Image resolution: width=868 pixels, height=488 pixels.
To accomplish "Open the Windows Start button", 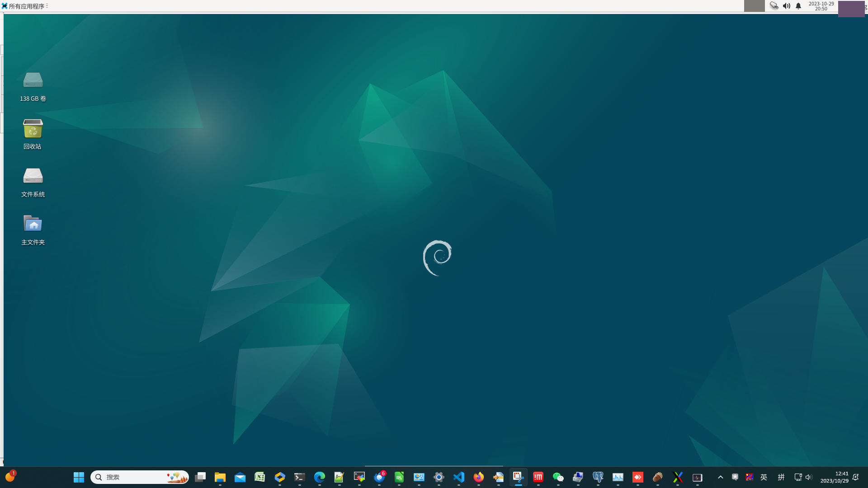I will point(79,477).
